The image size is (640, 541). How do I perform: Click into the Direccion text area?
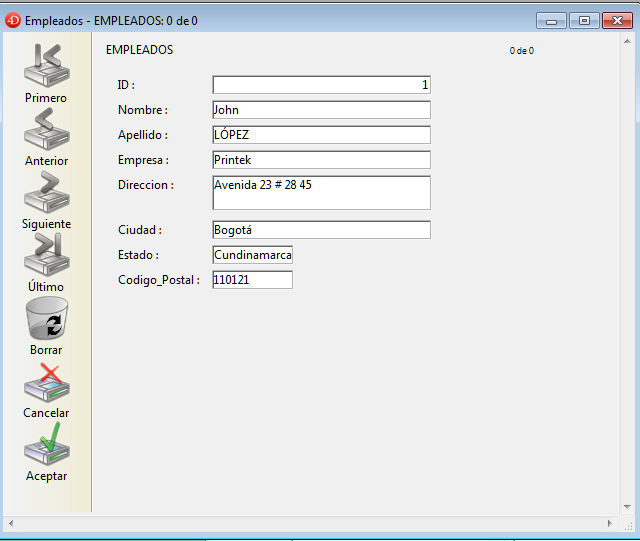click(321, 193)
